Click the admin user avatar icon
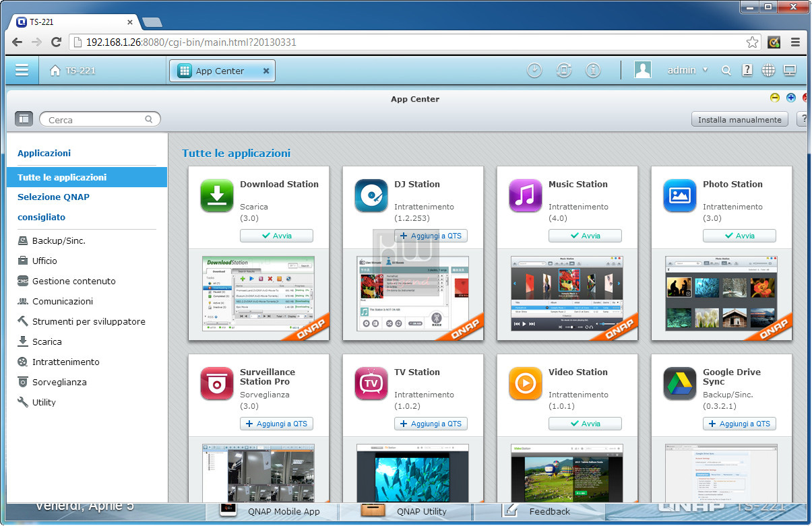Screen dimensions: 812x526 click(x=643, y=70)
